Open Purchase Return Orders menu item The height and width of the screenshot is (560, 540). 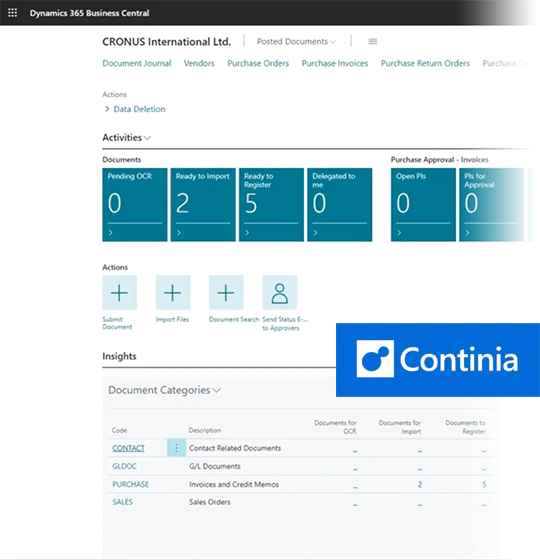pos(425,63)
